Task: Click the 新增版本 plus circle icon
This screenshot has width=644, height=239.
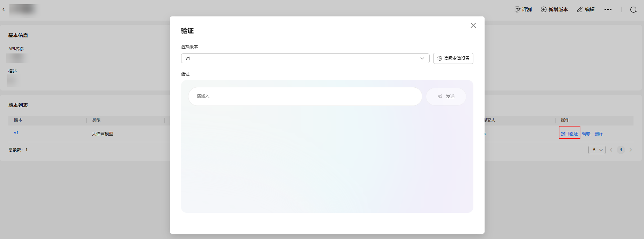Action: tap(544, 9)
